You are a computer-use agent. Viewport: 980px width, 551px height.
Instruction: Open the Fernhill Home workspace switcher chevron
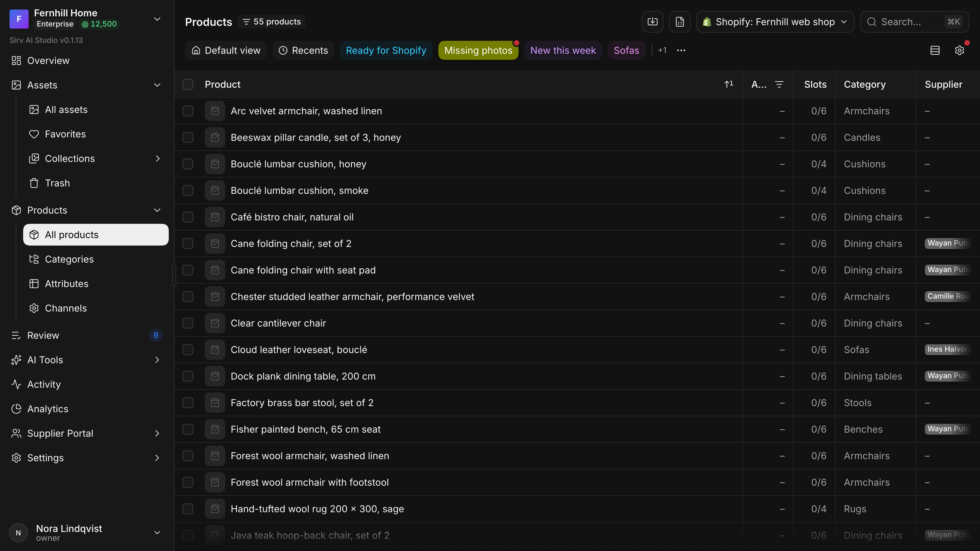point(157,19)
